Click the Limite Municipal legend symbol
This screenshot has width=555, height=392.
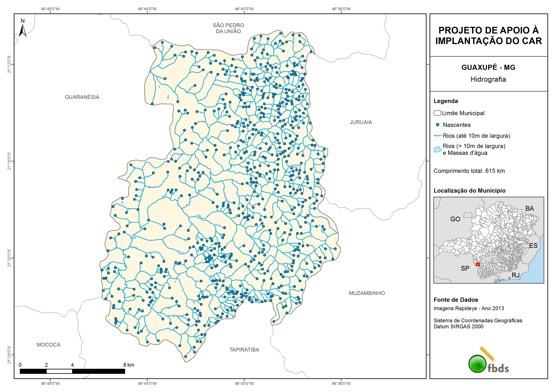437,113
